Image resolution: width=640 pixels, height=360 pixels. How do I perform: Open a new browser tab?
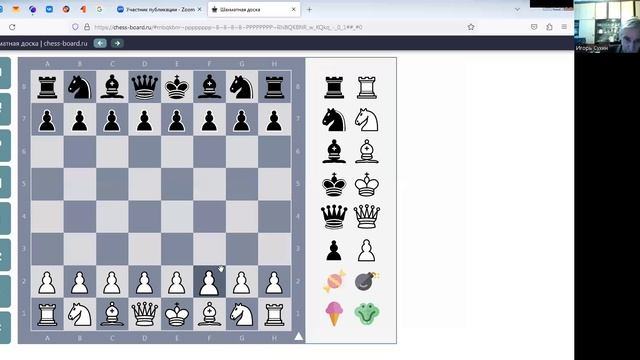tap(309, 9)
